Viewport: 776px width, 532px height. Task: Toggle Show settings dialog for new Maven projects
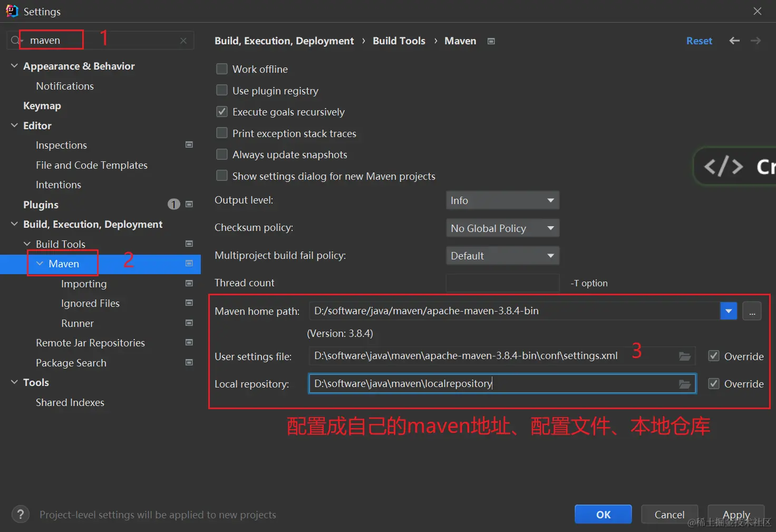[222, 176]
